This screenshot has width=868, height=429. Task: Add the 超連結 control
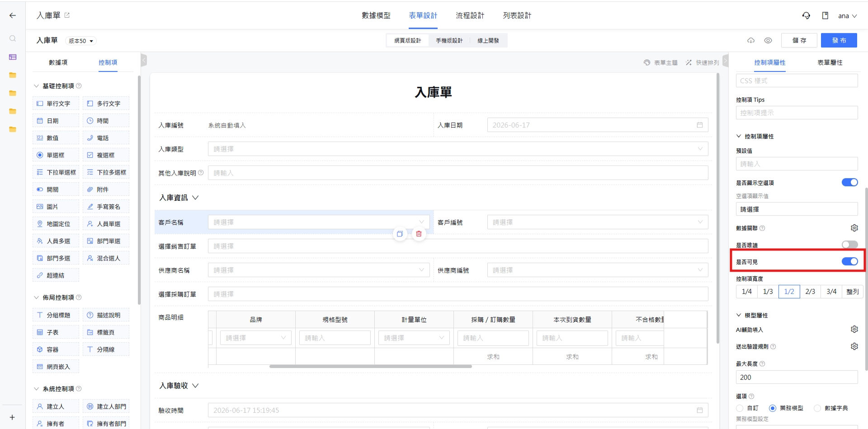pos(56,275)
